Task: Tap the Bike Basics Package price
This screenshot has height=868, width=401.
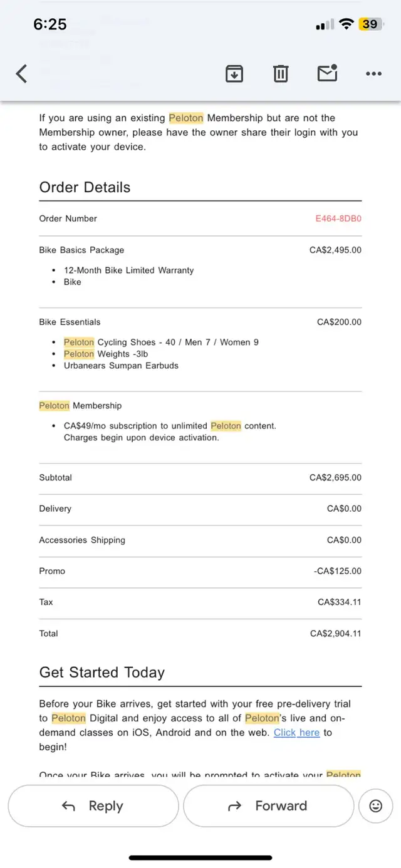Action: (x=335, y=250)
